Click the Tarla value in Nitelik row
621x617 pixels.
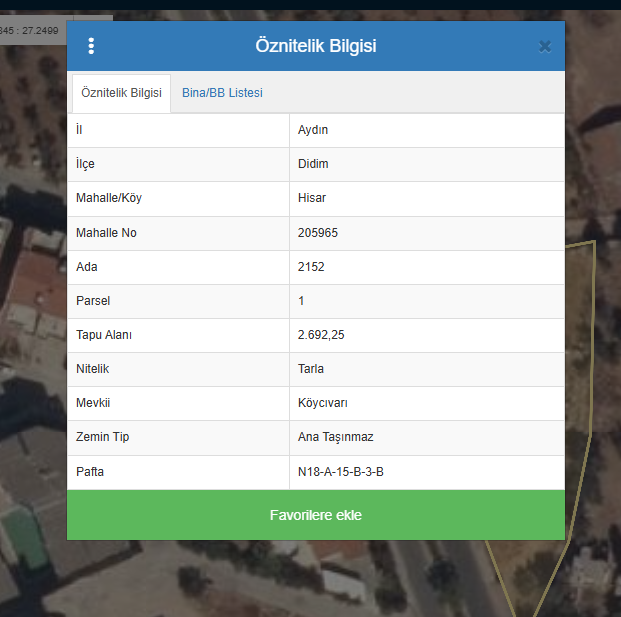click(x=311, y=369)
